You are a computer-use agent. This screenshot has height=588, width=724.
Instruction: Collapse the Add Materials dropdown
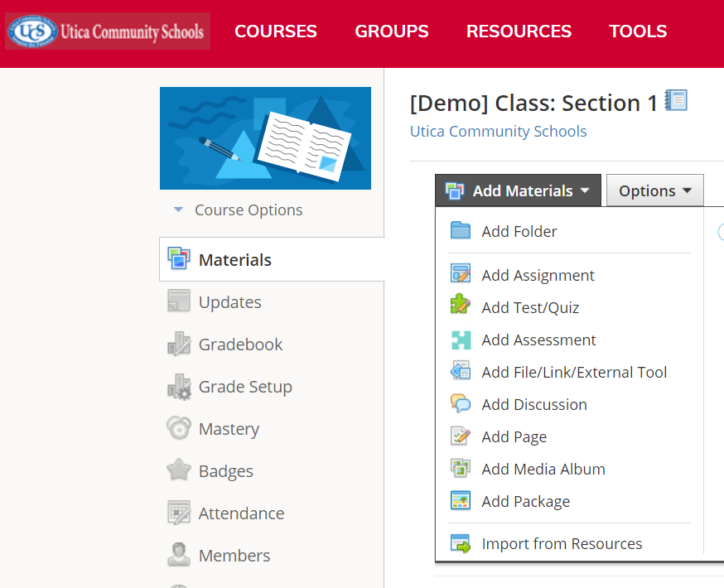click(518, 190)
